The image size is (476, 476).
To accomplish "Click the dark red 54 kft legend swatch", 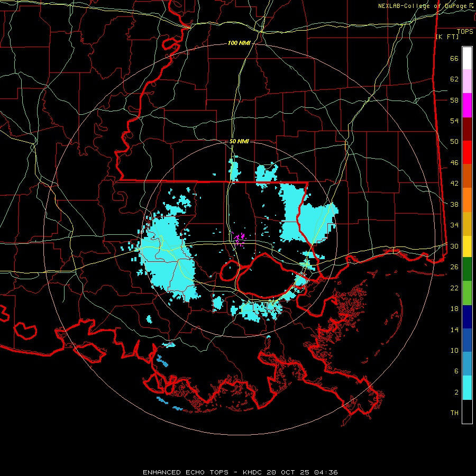I will pyautogui.click(x=467, y=129).
